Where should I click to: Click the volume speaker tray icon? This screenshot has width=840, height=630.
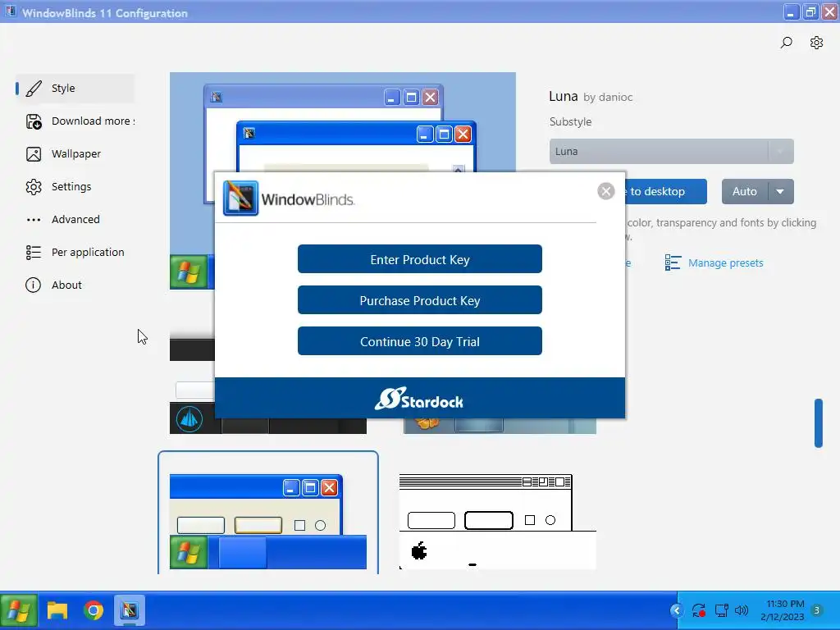point(742,610)
